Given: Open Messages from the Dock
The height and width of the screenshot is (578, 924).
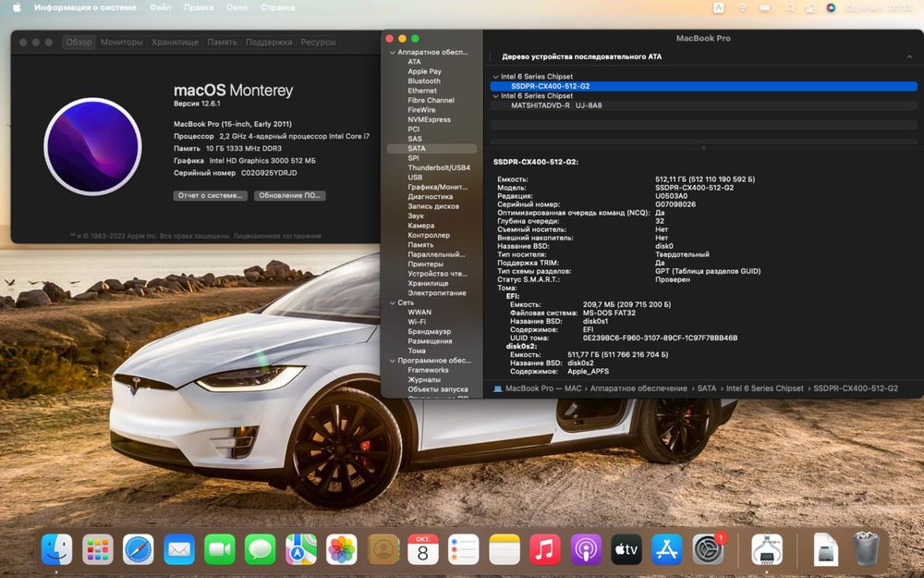Looking at the screenshot, I should pos(261,549).
